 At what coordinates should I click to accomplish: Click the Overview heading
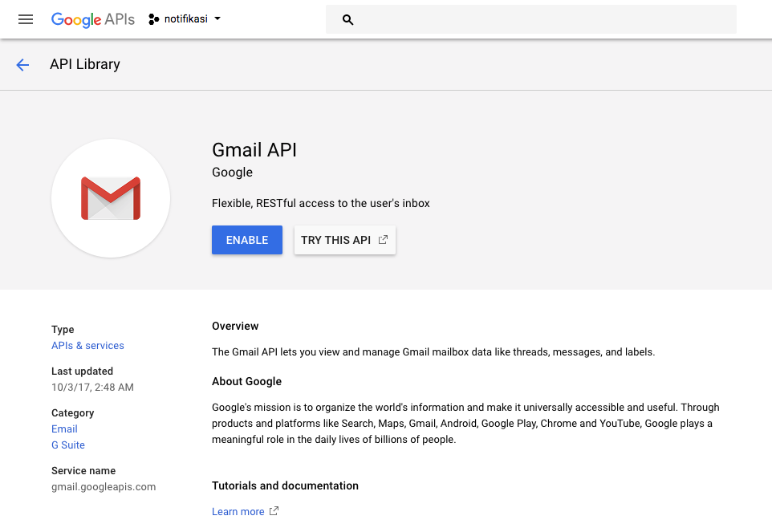pos(235,326)
